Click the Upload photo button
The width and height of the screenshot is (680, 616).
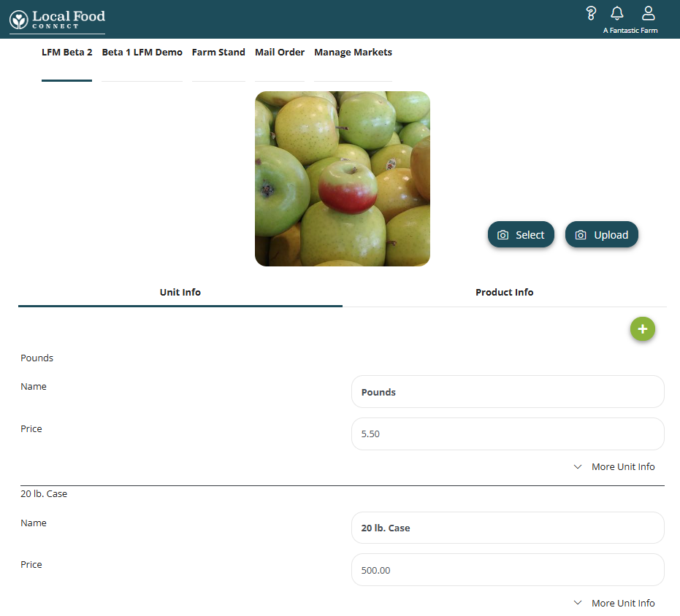coord(602,235)
